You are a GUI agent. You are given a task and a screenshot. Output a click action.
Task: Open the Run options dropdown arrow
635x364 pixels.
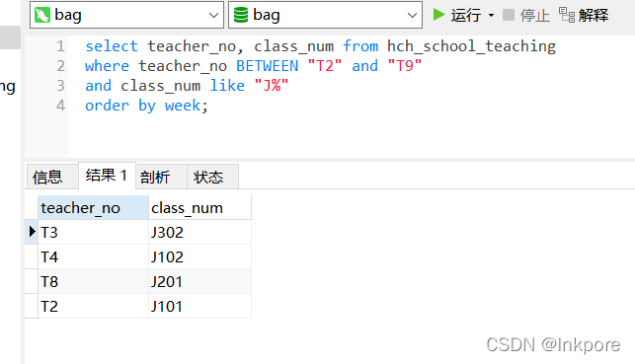[491, 16]
